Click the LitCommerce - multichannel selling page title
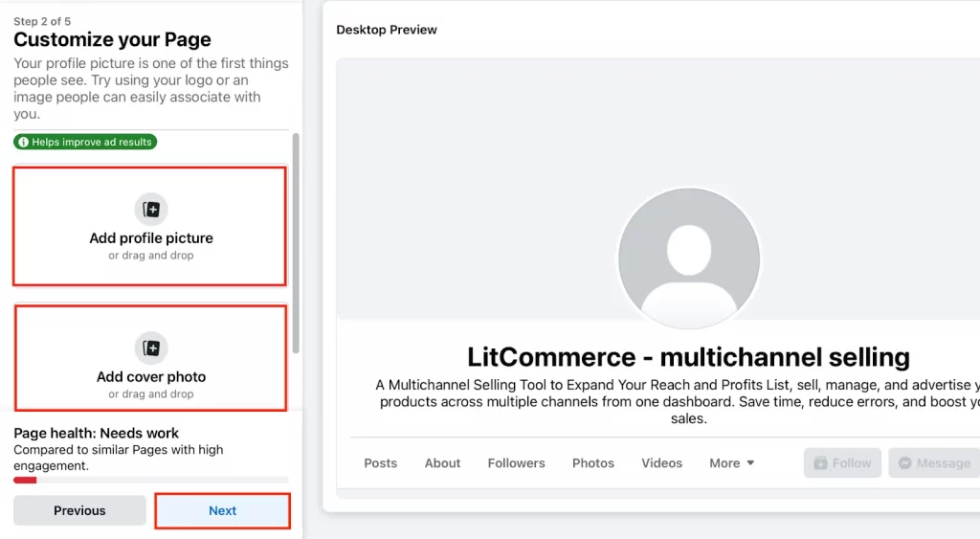 [x=689, y=357]
